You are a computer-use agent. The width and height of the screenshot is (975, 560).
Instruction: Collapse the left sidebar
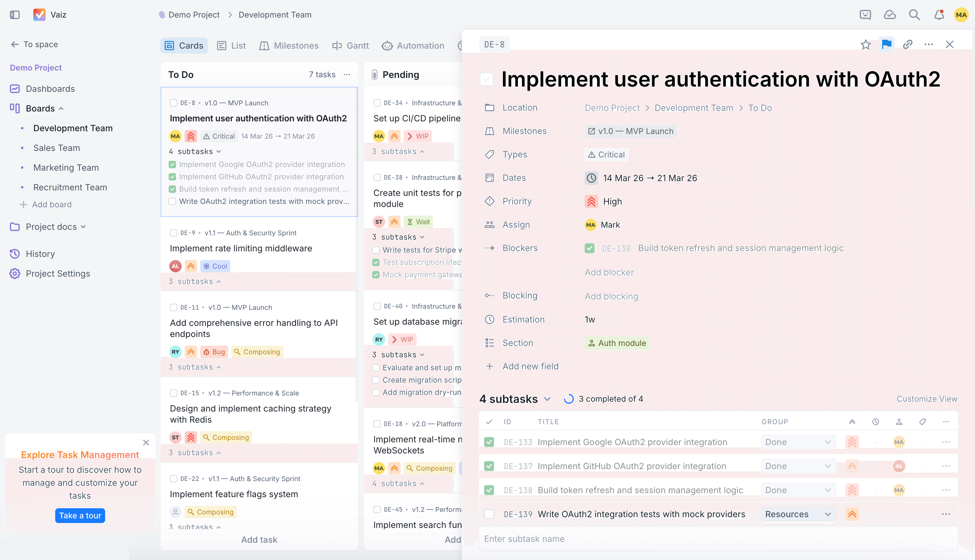(x=14, y=14)
